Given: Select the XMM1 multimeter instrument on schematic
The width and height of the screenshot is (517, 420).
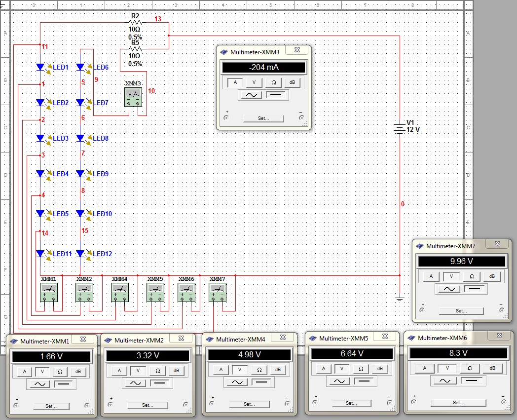Looking at the screenshot, I should (x=49, y=292).
